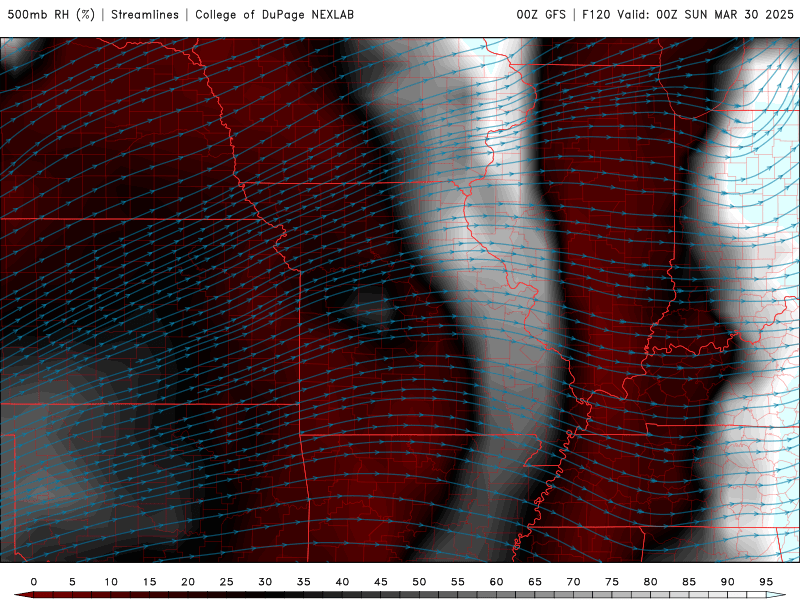Select the "95" colorbar scale label
This screenshot has width=800, height=600.
tap(766, 582)
